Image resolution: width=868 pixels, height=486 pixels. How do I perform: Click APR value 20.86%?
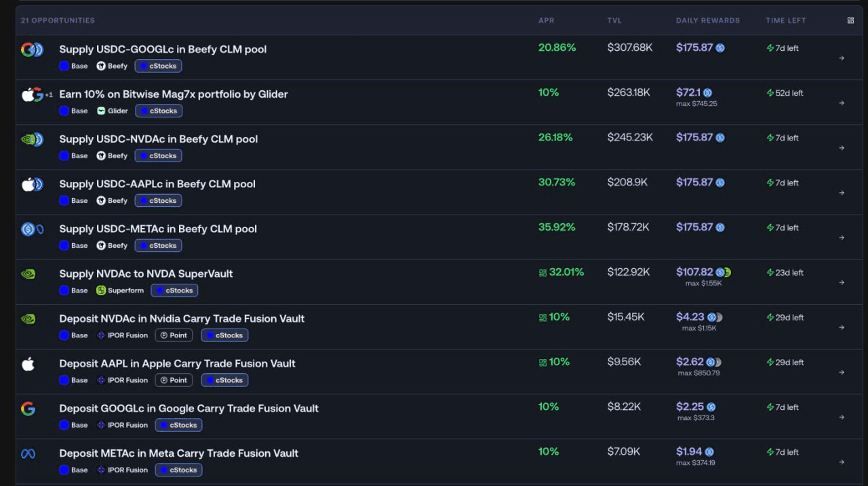557,48
